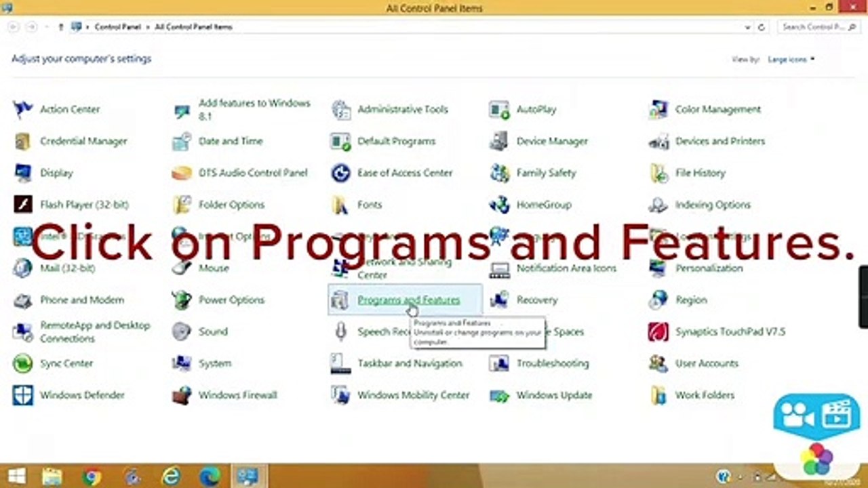Open the Color Management icon
Screen dimensions: 868x488
[658, 109]
